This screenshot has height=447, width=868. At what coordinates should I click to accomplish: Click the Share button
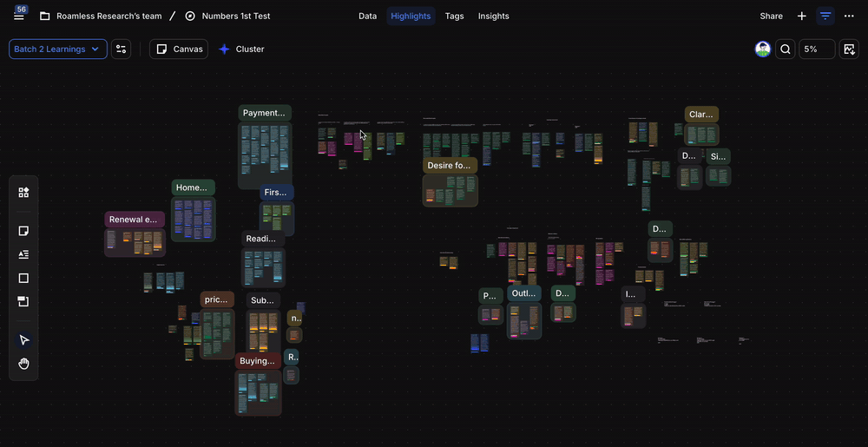(x=771, y=16)
